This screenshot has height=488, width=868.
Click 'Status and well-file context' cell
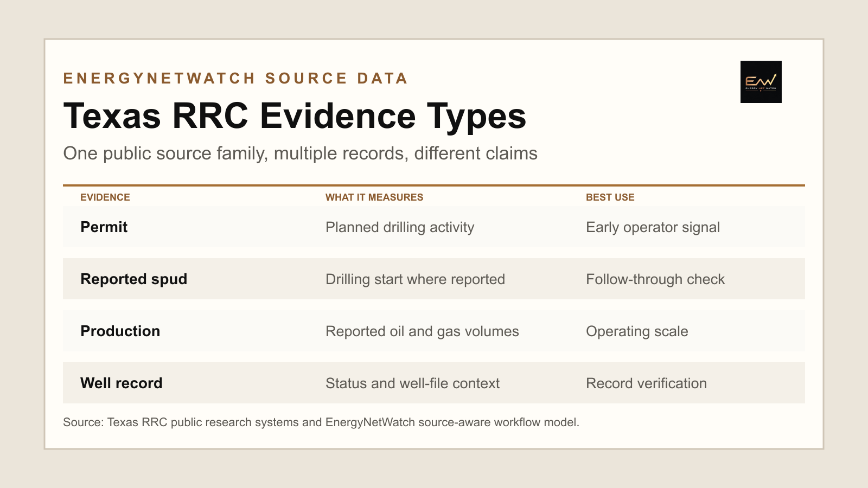tap(412, 383)
